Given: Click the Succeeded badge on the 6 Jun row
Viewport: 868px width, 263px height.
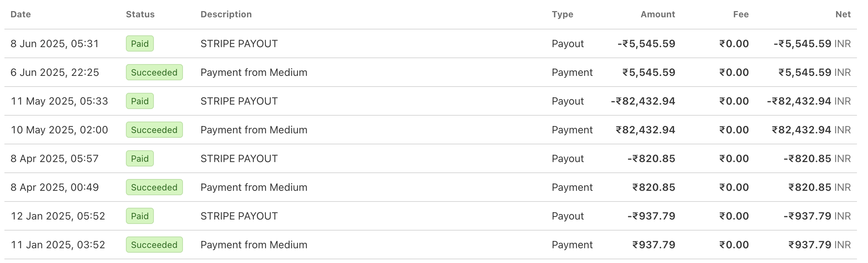Looking at the screenshot, I should pos(154,72).
